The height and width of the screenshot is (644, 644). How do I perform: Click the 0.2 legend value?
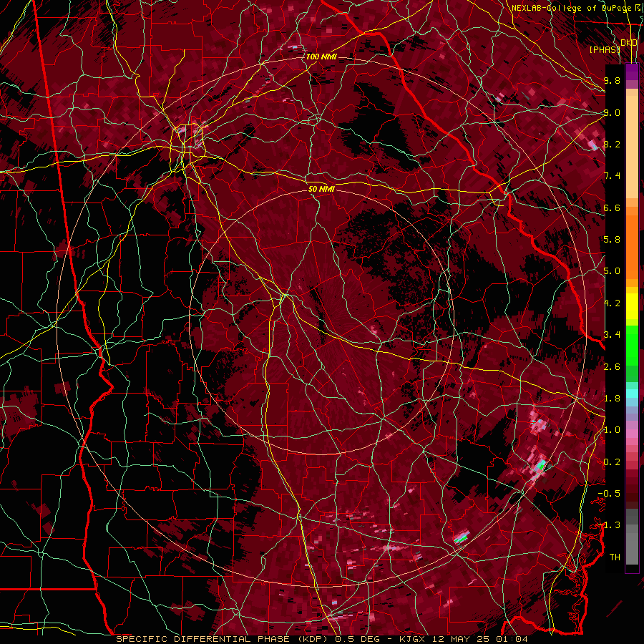point(612,462)
